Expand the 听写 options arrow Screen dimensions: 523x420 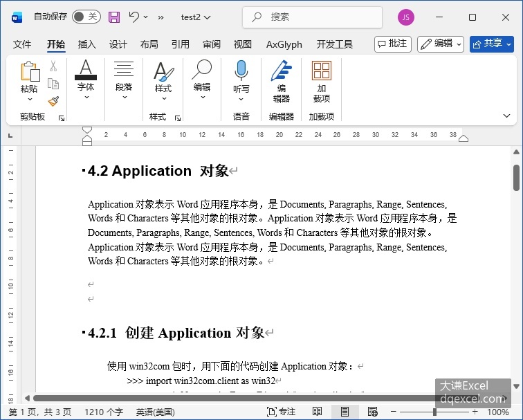coord(241,99)
